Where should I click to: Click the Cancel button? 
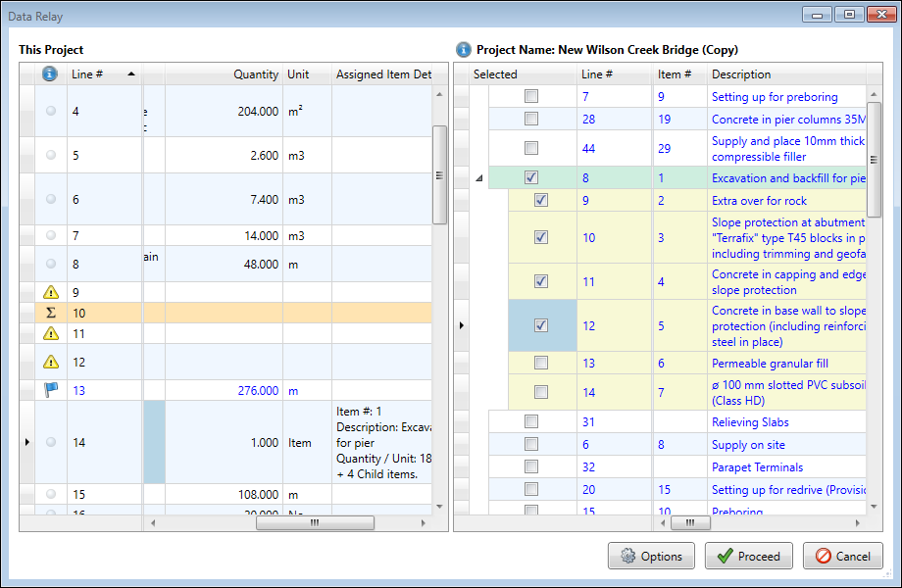coord(842,556)
